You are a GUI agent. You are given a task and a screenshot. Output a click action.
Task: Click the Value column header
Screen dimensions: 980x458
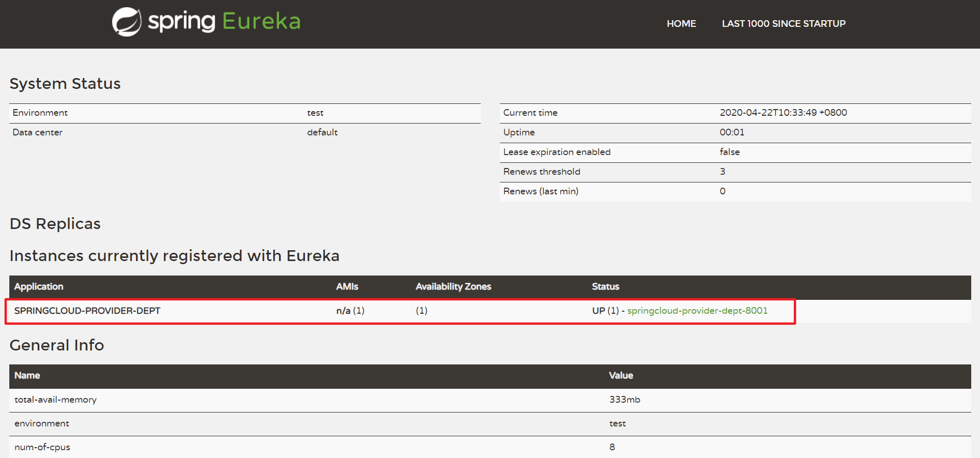pyautogui.click(x=621, y=376)
